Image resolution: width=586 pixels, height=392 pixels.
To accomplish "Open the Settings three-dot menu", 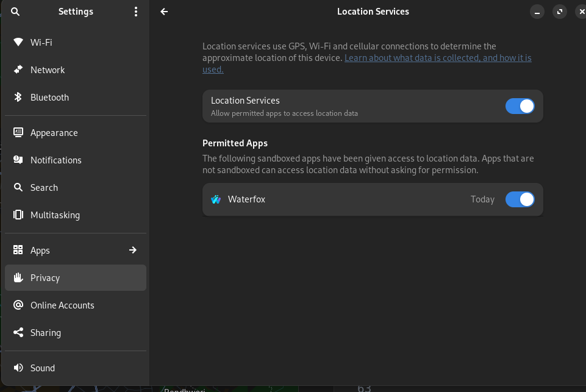I will [135, 12].
